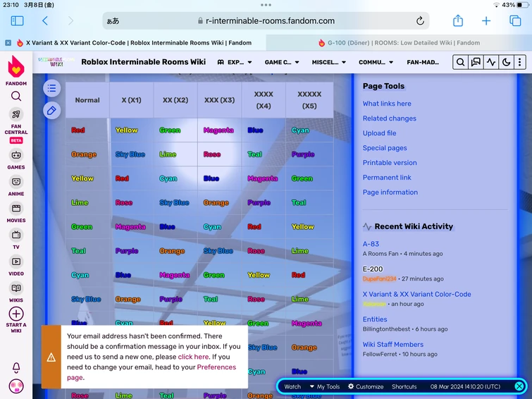Toggle Watch on this page
This screenshot has width=532, height=399.
292,386
